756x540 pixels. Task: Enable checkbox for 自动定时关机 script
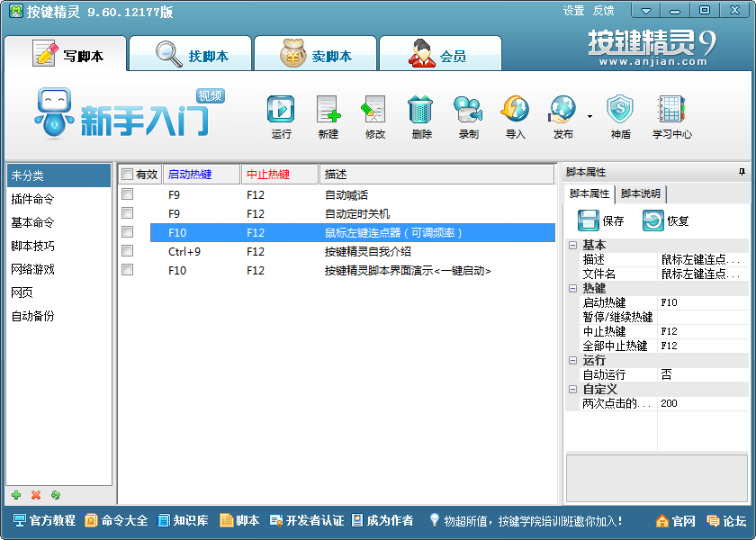coord(127,213)
